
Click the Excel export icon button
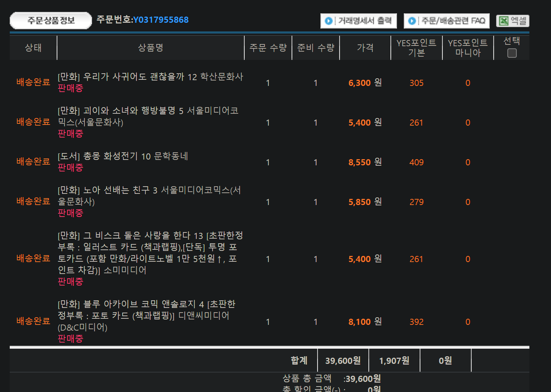(512, 21)
